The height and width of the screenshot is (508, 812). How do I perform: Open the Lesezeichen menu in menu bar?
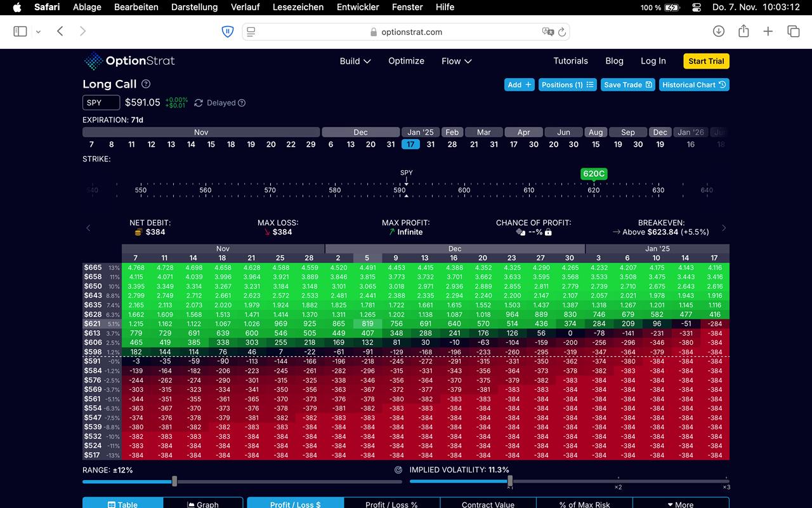(x=298, y=7)
